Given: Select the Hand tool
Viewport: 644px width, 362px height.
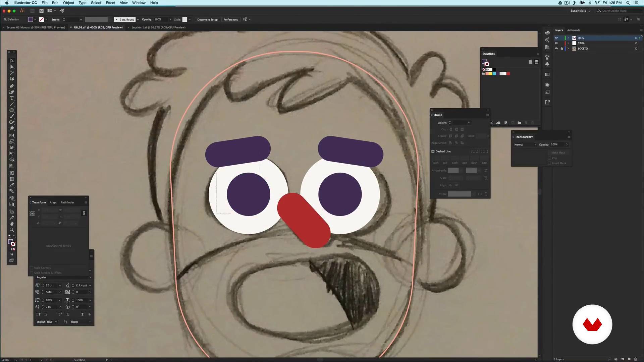Looking at the screenshot, I should (12, 224).
